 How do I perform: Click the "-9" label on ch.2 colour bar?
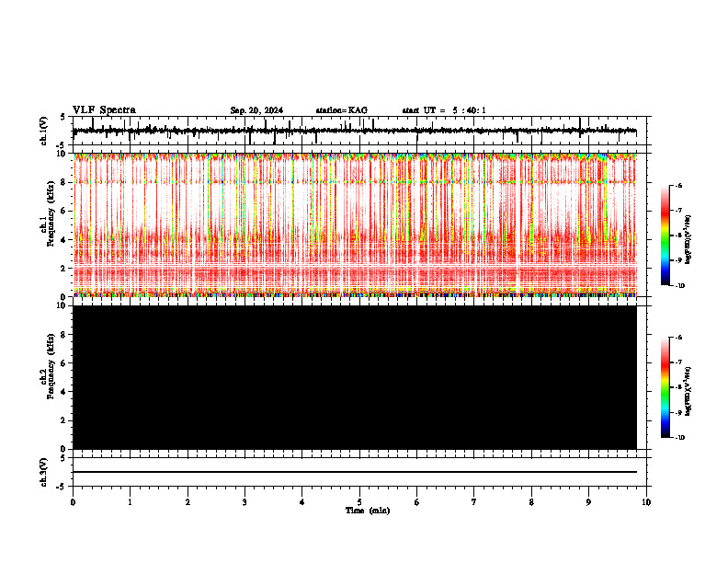point(678,412)
